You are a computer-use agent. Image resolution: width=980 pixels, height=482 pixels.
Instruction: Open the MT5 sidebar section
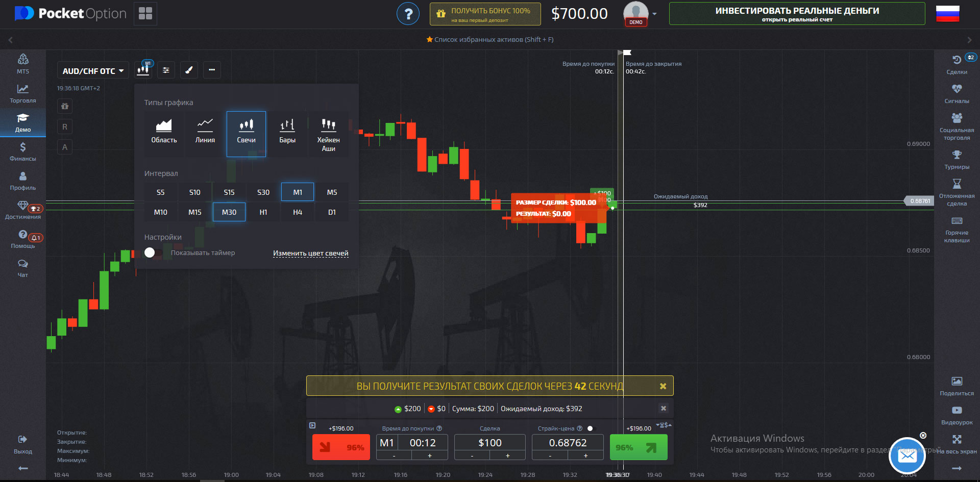tap(23, 64)
